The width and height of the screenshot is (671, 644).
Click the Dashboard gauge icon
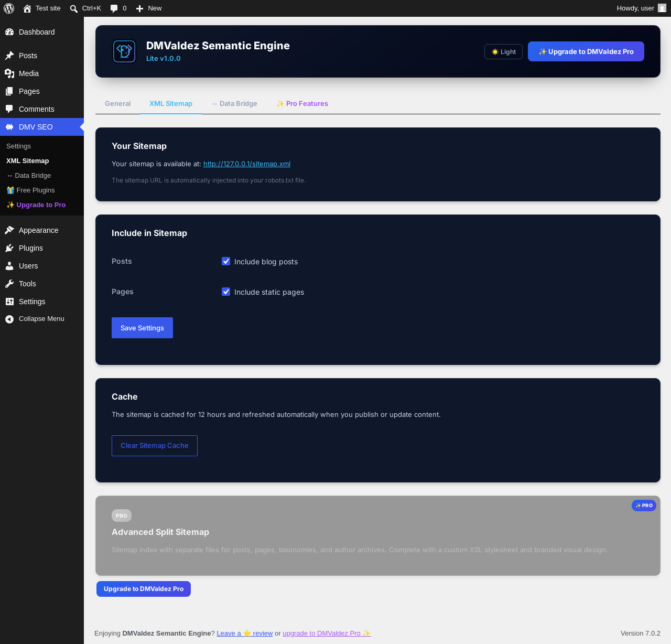(x=9, y=32)
